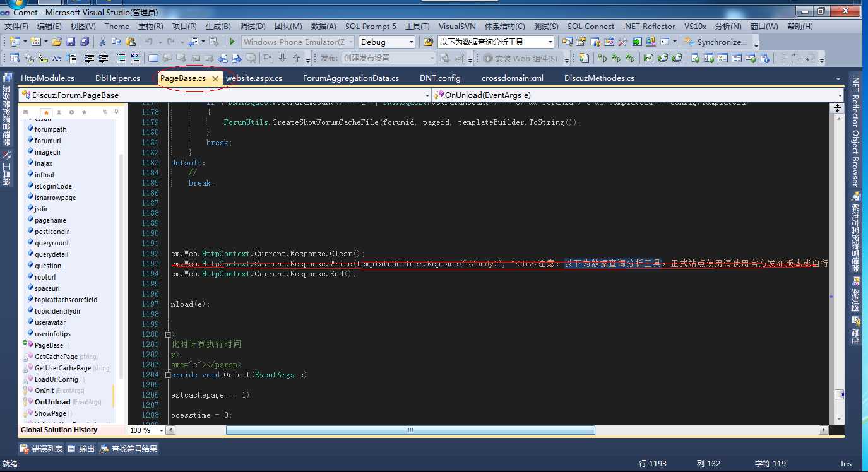The width and height of the screenshot is (868, 472).
Task: Click the star icon in the navigator panel
Action: pos(84,112)
